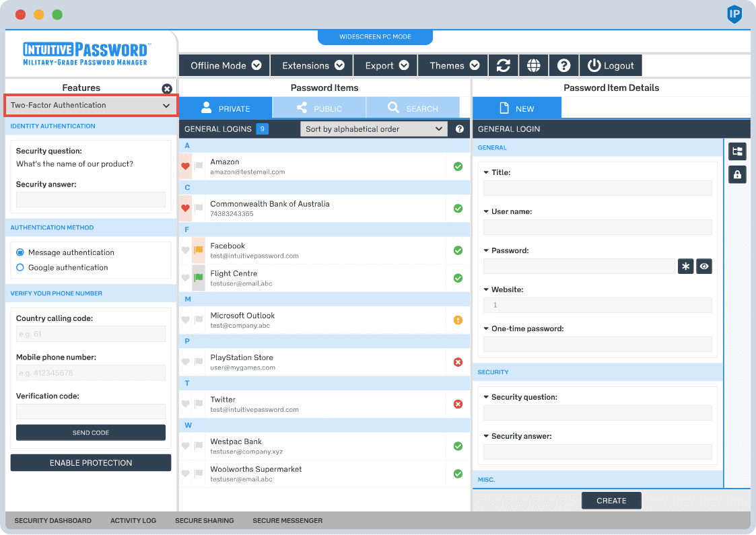Viewport: 756px width, 535px height.
Task: Toggle favorite heart for Amazon
Action: [x=185, y=166]
